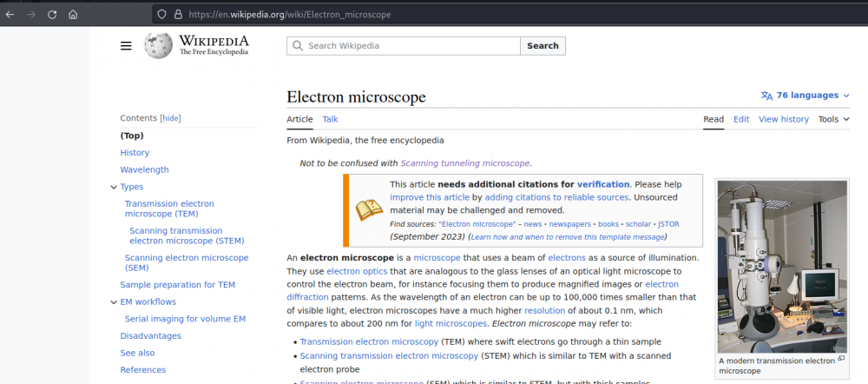Open the transmission electron microscope thumbnail
Image resolution: width=868 pixels, height=384 pixels.
[x=781, y=265]
